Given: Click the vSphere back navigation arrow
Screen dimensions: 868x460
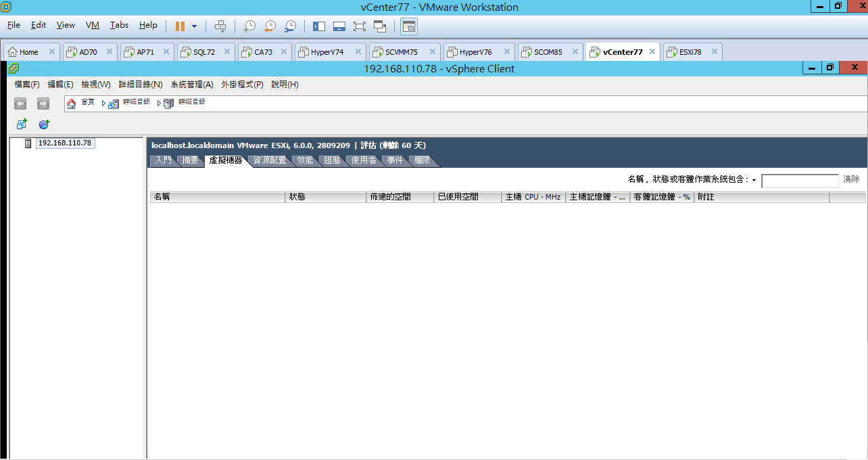Looking at the screenshot, I should tap(21, 103).
